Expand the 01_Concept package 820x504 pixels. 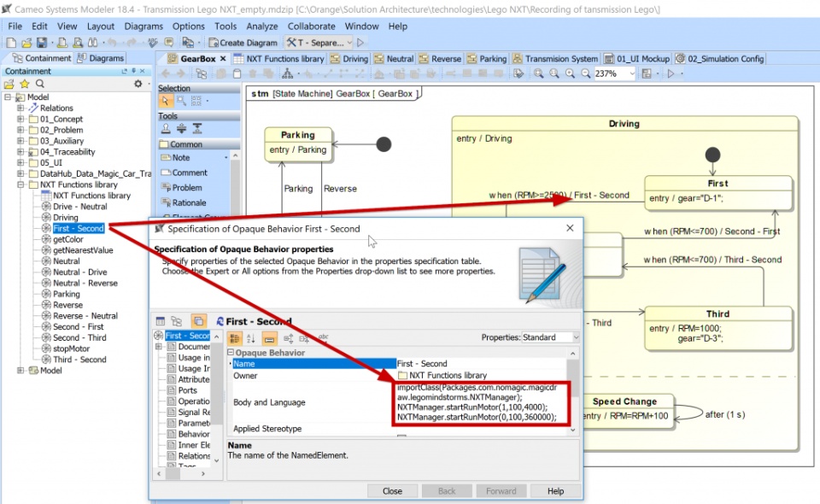point(20,119)
